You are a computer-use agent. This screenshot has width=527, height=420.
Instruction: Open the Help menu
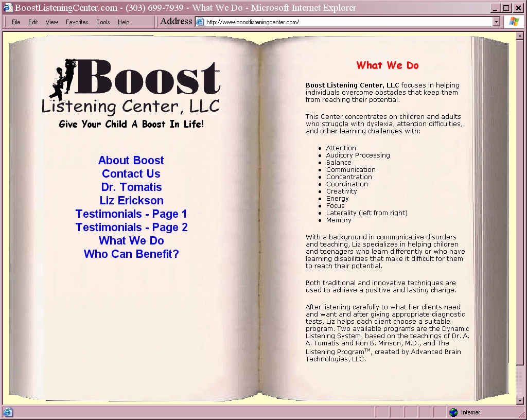[x=124, y=22]
